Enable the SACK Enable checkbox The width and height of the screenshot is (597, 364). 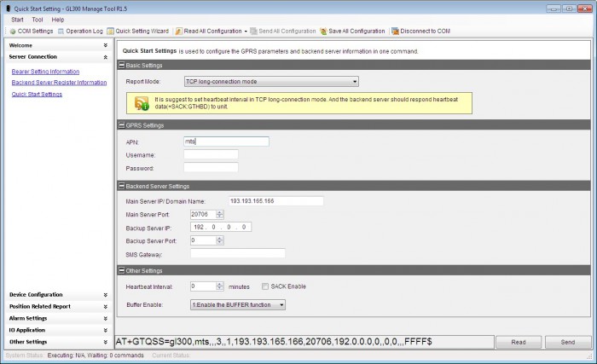pos(265,286)
